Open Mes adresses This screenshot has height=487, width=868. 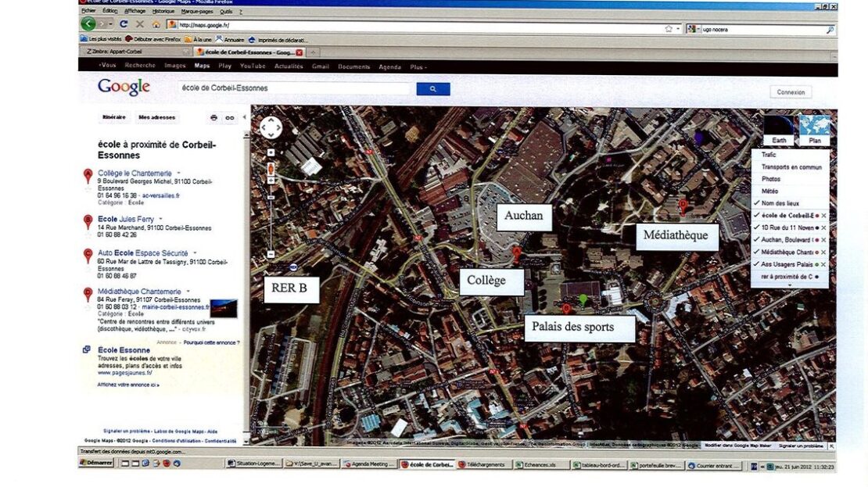[156, 117]
